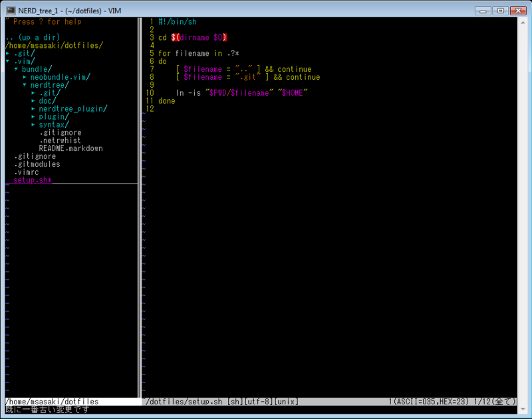Select the README.markdown file
The image size is (532, 419).
click(x=70, y=148)
